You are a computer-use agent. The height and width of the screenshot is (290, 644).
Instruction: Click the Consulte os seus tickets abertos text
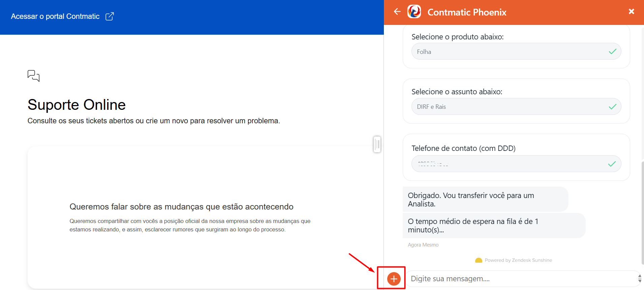tap(154, 121)
